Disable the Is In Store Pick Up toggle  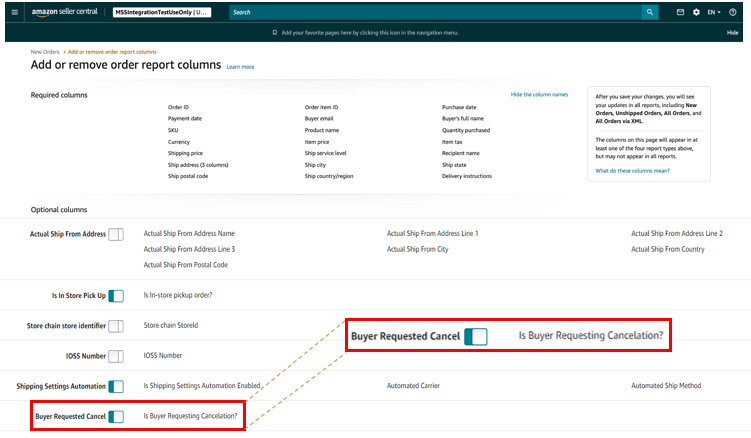click(x=116, y=296)
